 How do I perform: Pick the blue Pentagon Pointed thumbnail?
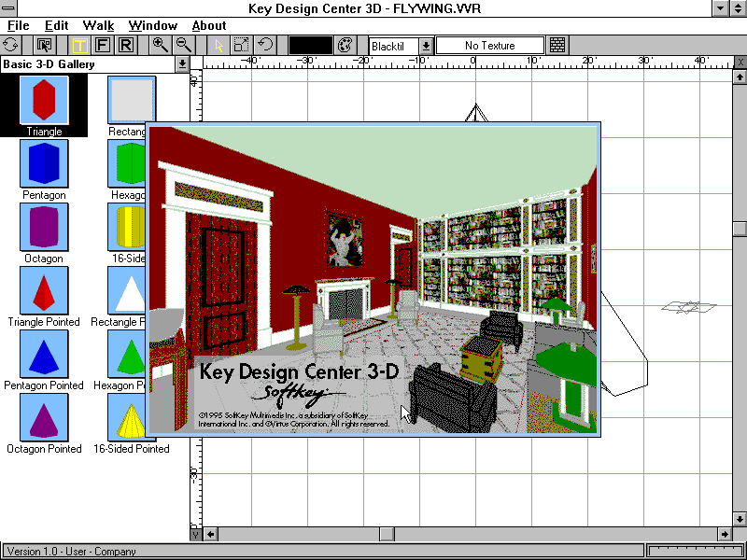(x=44, y=354)
